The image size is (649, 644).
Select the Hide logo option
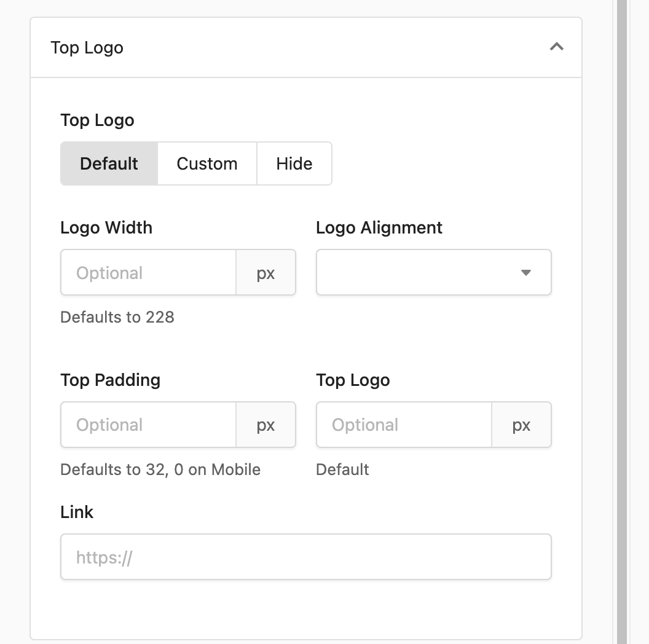(x=294, y=163)
